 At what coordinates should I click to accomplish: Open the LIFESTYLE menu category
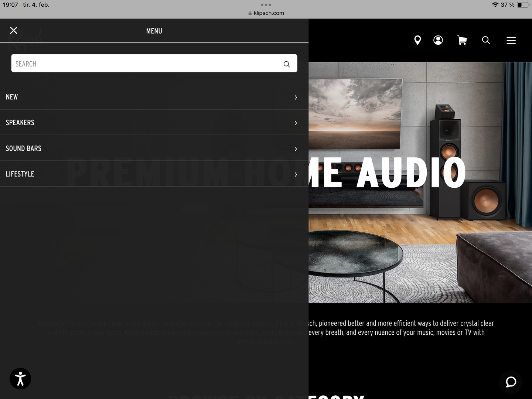coord(154,174)
